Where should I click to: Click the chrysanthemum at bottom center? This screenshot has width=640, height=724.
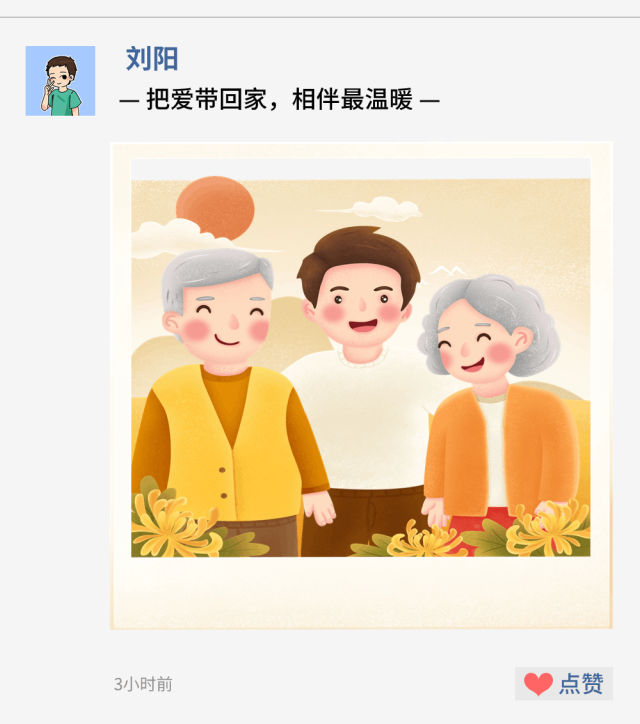[418, 540]
